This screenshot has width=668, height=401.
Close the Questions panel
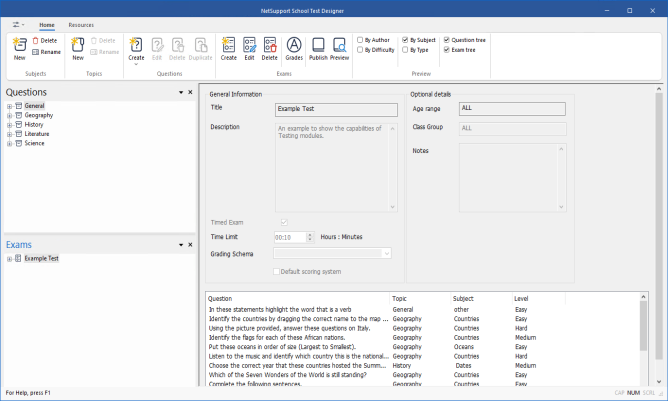point(190,92)
